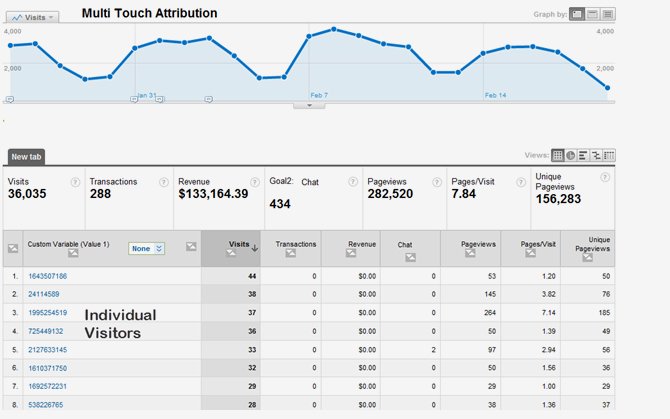Click the 36,035 visits total
This screenshot has height=419, width=670.
point(27,194)
